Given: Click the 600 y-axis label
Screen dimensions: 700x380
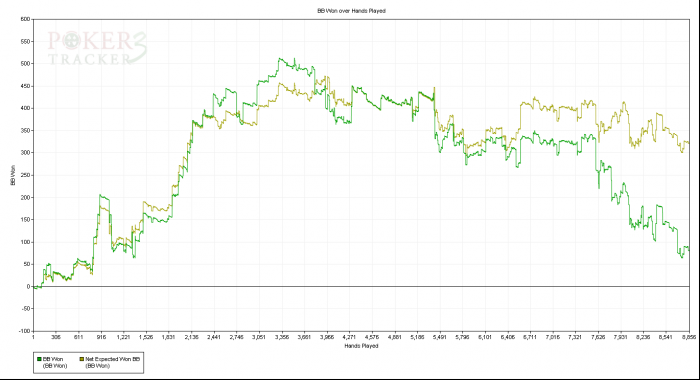Looking at the screenshot, I should (x=25, y=19).
